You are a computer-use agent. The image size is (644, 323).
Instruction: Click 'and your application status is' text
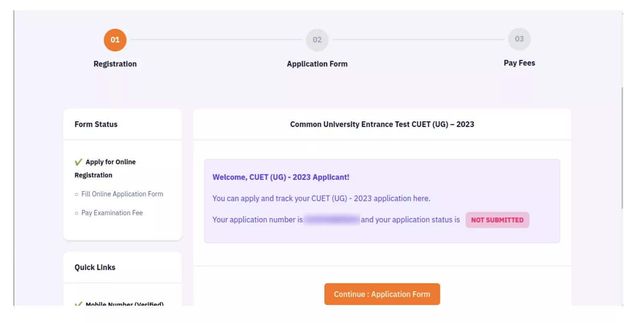(x=410, y=220)
